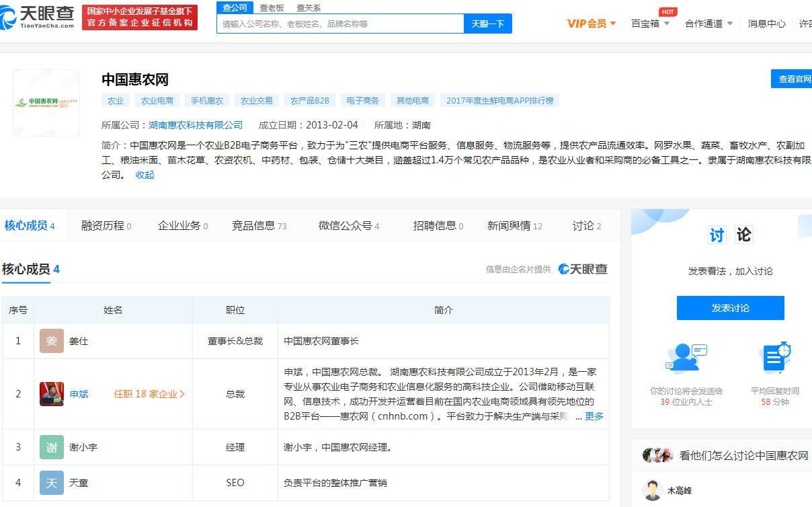The width and height of the screenshot is (812, 507).
Task: Click 58 分钟 reply time text
Action: [775, 402]
